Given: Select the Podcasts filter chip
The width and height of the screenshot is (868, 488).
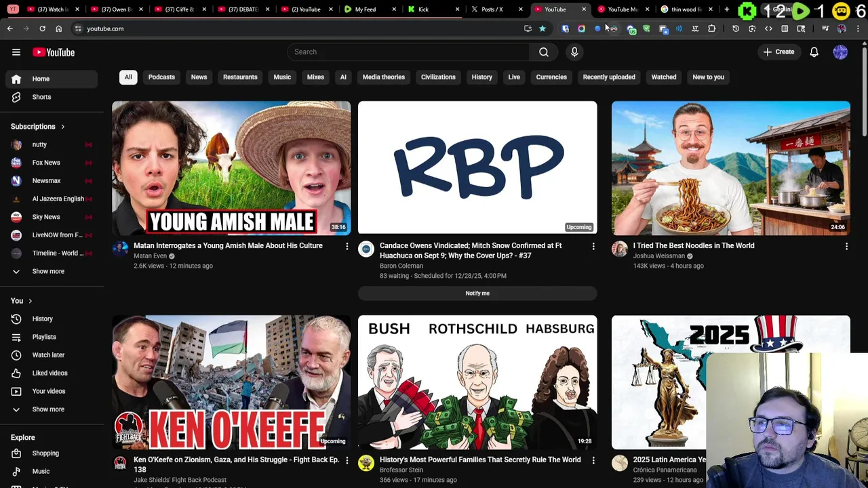Looking at the screenshot, I should click(161, 77).
